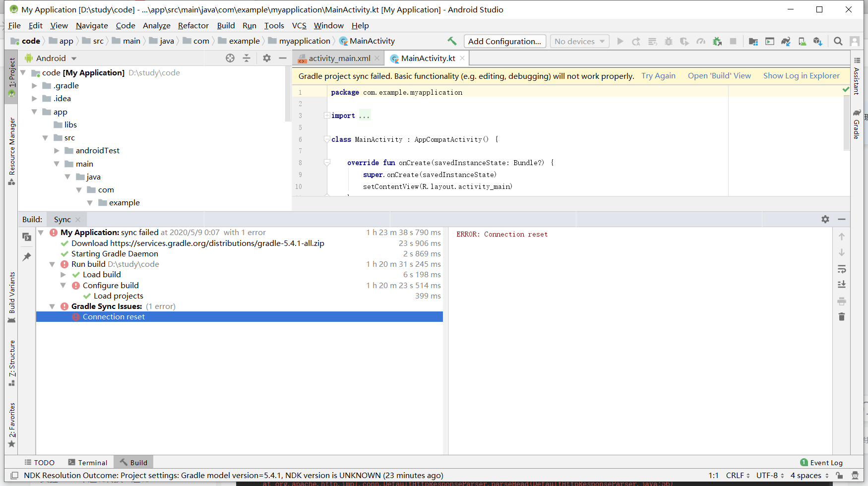The image size is (868, 486).
Task: Click the Search Everywhere magnifier icon
Action: [x=838, y=41]
